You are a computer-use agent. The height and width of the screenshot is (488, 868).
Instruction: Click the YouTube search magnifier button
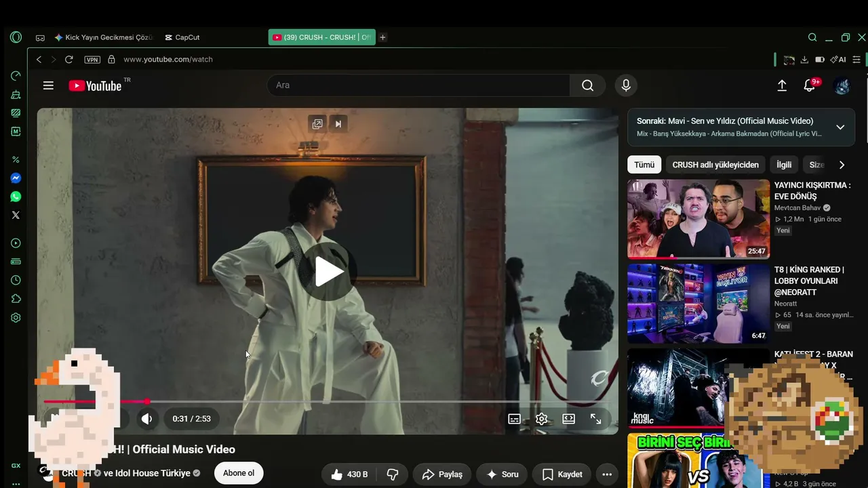tap(587, 85)
